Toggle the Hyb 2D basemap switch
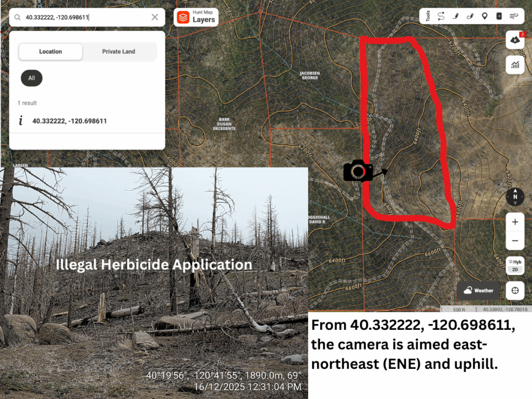This screenshot has height=399, width=532. click(515, 265)
